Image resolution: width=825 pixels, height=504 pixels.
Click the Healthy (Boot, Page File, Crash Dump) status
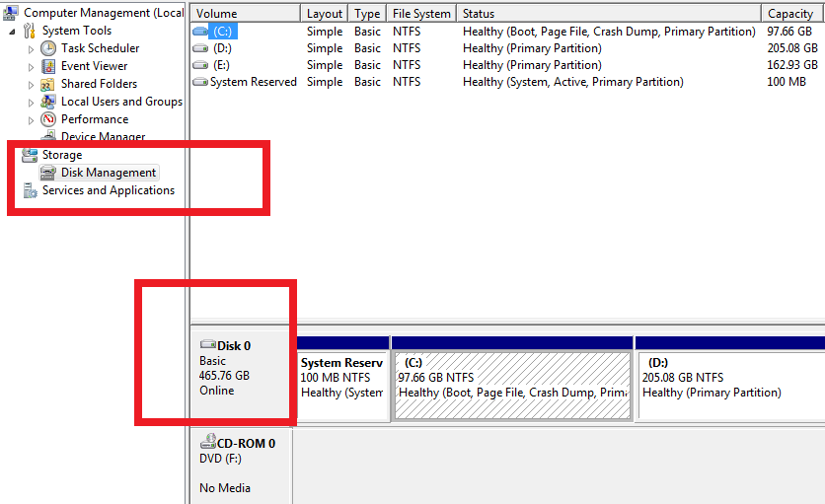click(x=609, y=32)
